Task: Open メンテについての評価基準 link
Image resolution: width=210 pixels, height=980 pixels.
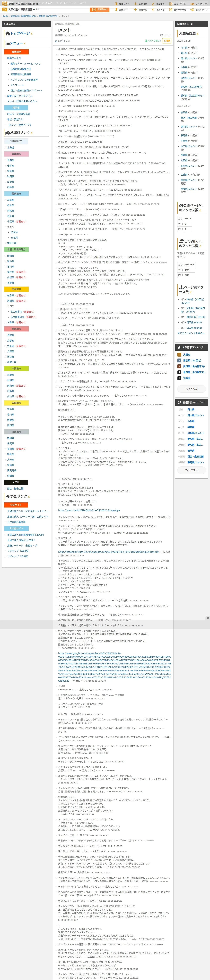Action: click(x=24, y=80)
